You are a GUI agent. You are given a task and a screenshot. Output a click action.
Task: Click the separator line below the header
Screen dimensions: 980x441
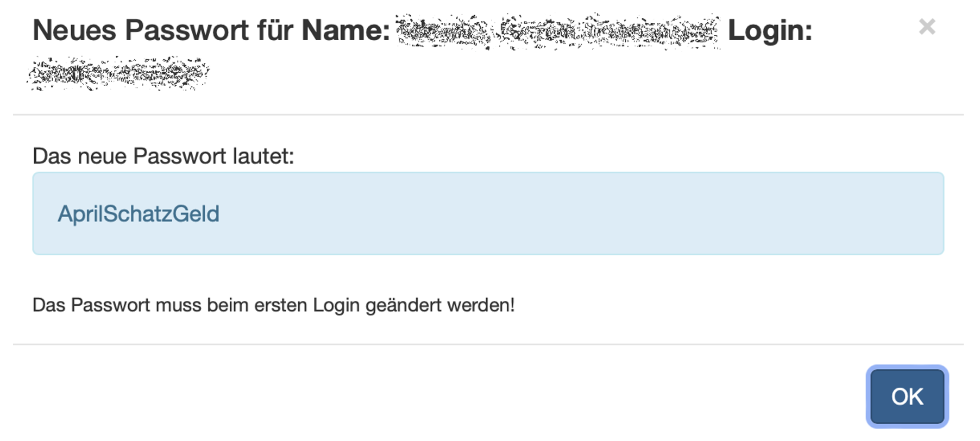pyautogui.click(x=488, y=115)
